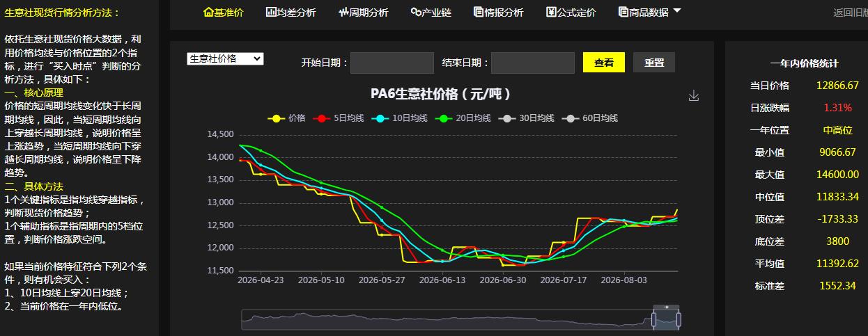The width and height of the screenshot is (868, 336).
Task: Click the 二、具体方法 heading
Action: click(34, 186)
